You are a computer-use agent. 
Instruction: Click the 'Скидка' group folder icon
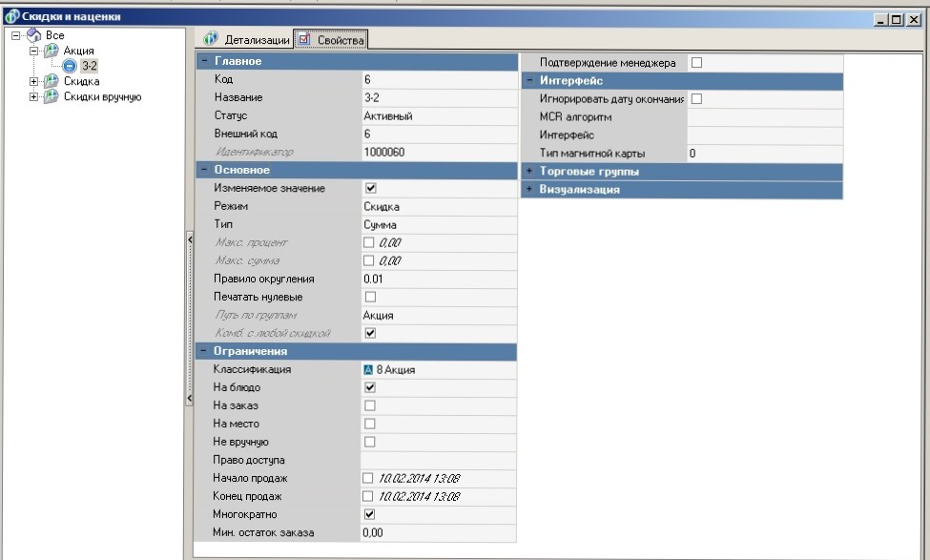pos(51,81)
